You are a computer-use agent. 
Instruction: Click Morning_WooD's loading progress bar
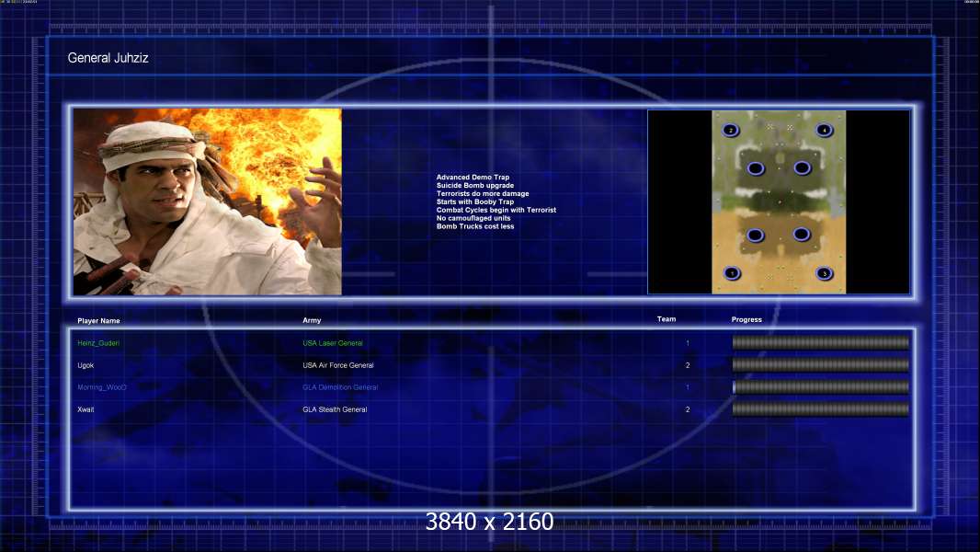pyautogui.click(x=821, y=387)
